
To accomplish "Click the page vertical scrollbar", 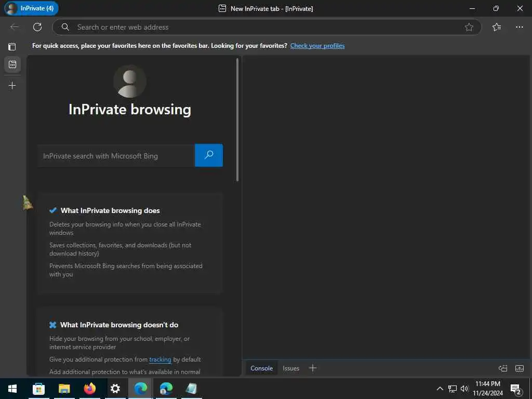I will tap(237, 120).
